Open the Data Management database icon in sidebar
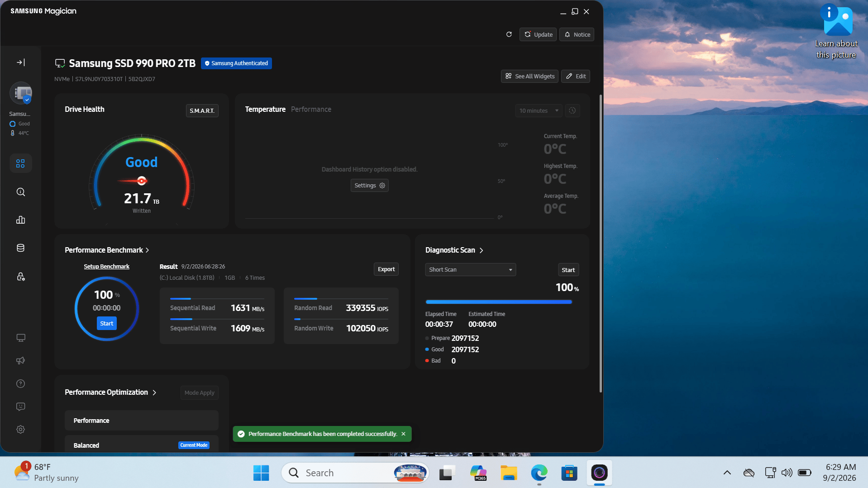868x488 pixels. pos(21,248)
